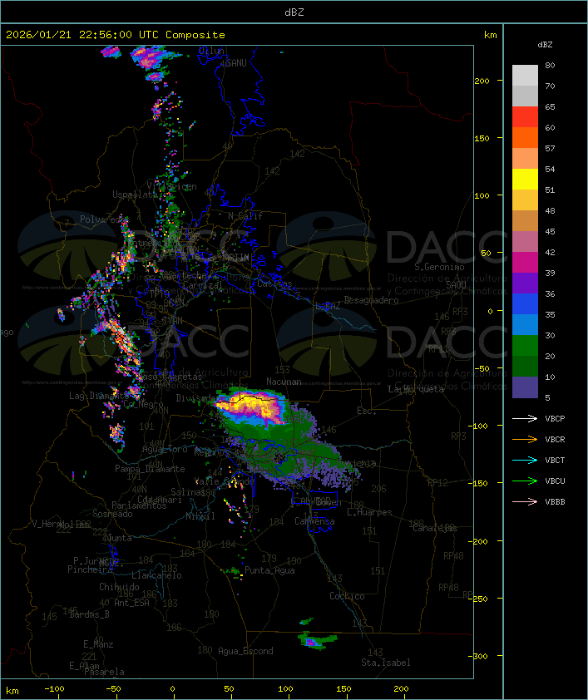This screenshot has height=700, width=588.
Task: Click the VBCR legend label
Action: 555,439
